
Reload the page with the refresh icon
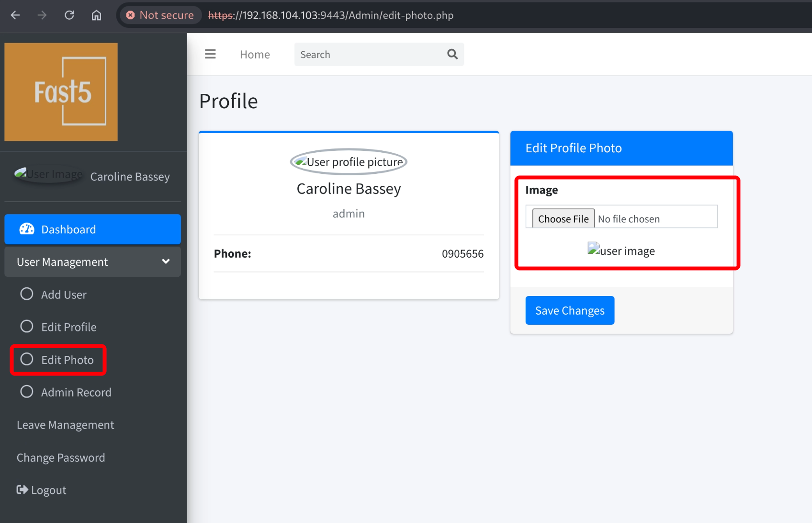(x=69, y=15)
